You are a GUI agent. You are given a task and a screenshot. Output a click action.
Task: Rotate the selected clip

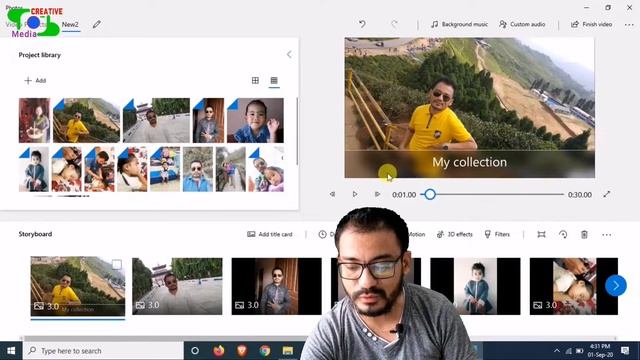(x=563, y=234)
